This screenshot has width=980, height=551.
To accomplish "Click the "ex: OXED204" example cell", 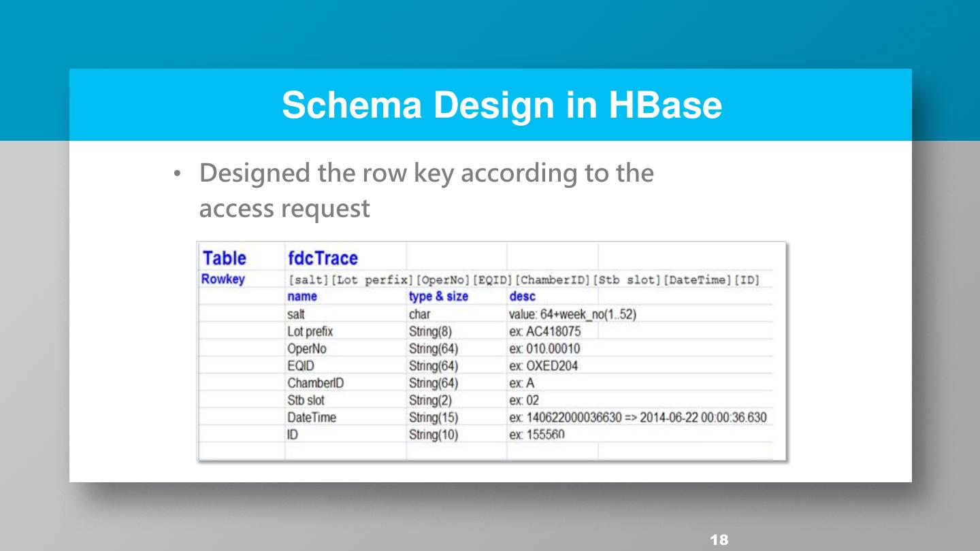I will (x=543, y=366).
